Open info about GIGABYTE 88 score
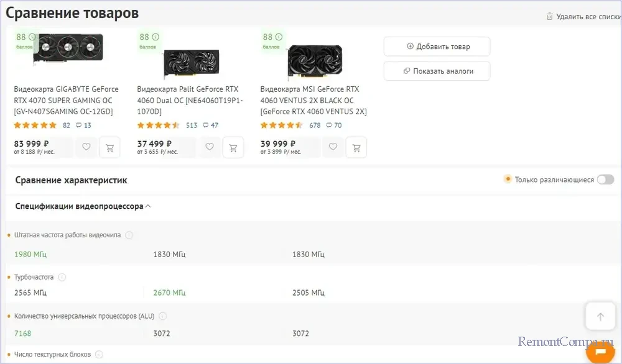Screen dimensions: 622x364 pos(32,37)
